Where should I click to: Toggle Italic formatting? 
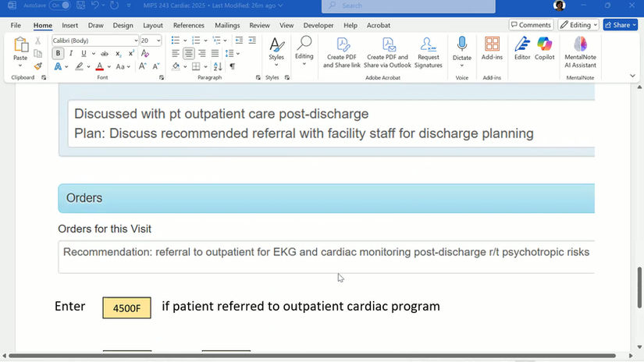pyautogui.click(x=70, y=53)
